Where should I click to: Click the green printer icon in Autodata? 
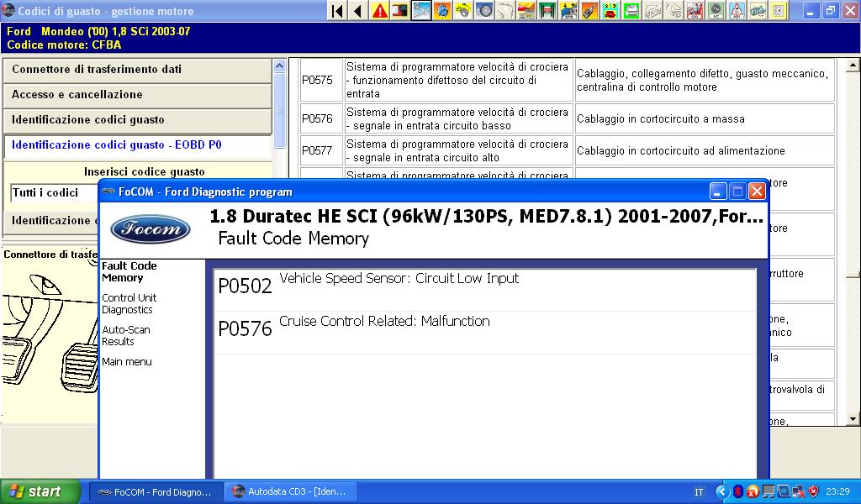tap(631, 10)
